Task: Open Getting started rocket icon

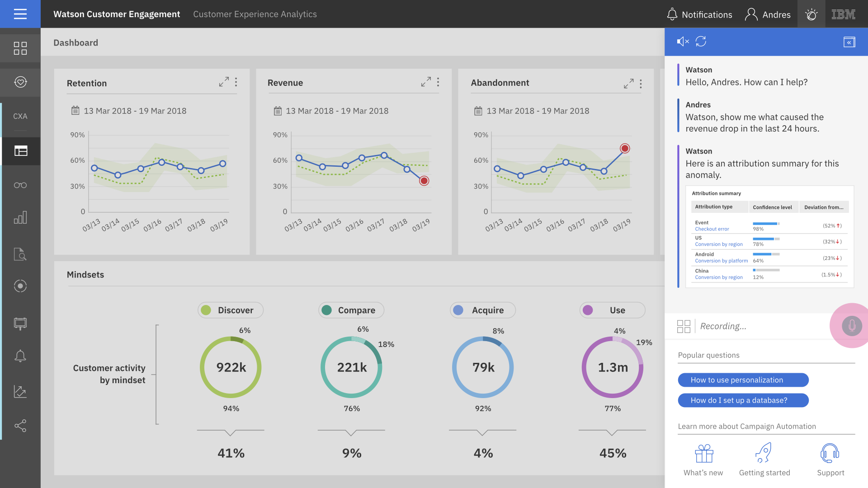Action: click(x=764, y=453)
